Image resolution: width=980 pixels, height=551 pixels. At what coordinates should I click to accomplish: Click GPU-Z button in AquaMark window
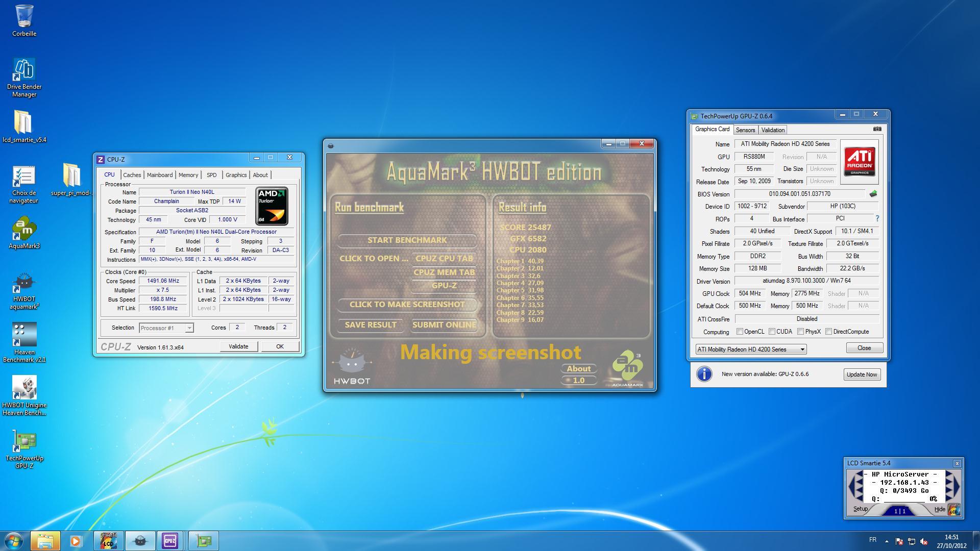[444, 286]
